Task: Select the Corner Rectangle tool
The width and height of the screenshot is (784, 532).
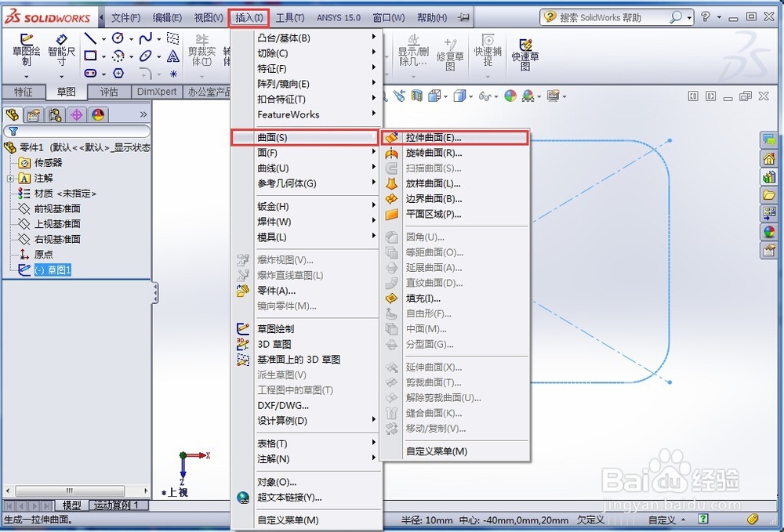Action: [90, 56]
